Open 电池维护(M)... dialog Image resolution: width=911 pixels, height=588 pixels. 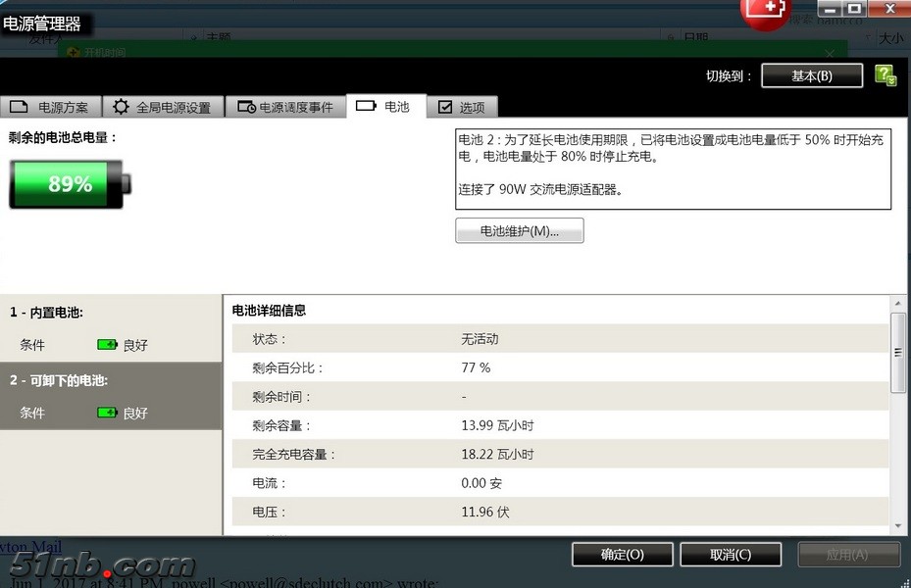coord(519,231)
